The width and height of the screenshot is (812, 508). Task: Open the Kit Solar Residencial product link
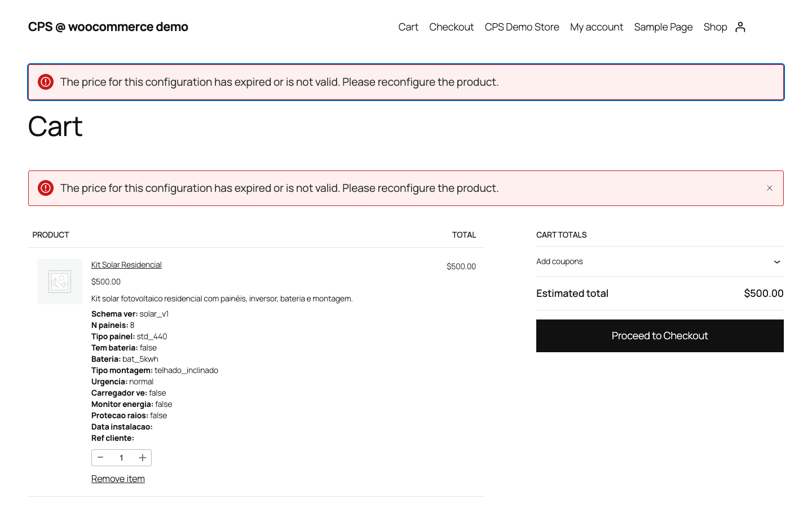(126, 264)
